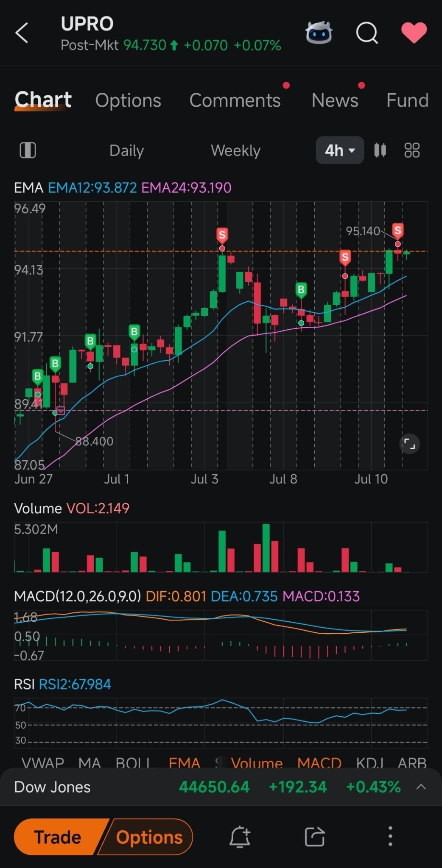Tap the UPRO ticker title
Viewport: 442px width, 868px height.
click(87, 24)
